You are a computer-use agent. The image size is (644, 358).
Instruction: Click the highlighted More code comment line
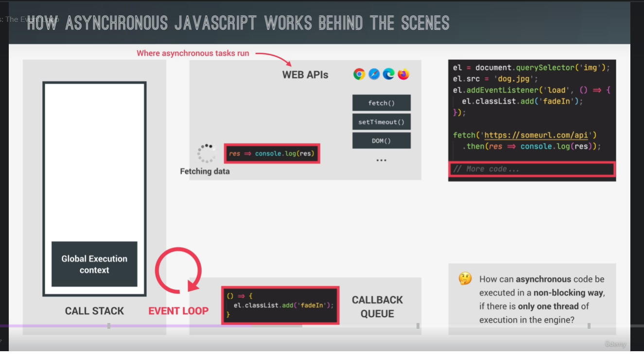pos(531,169)
